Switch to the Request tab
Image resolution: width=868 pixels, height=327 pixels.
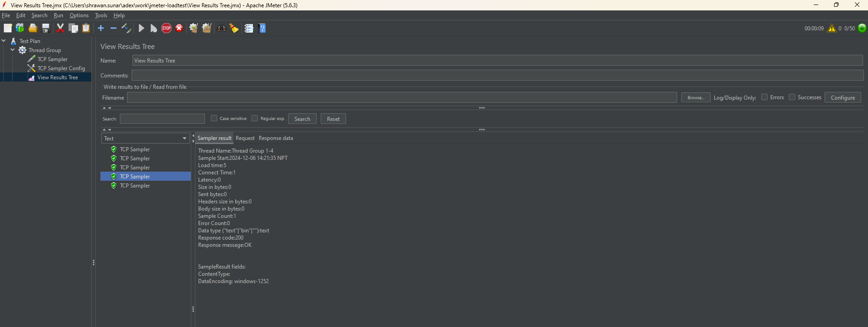point(245,138)
